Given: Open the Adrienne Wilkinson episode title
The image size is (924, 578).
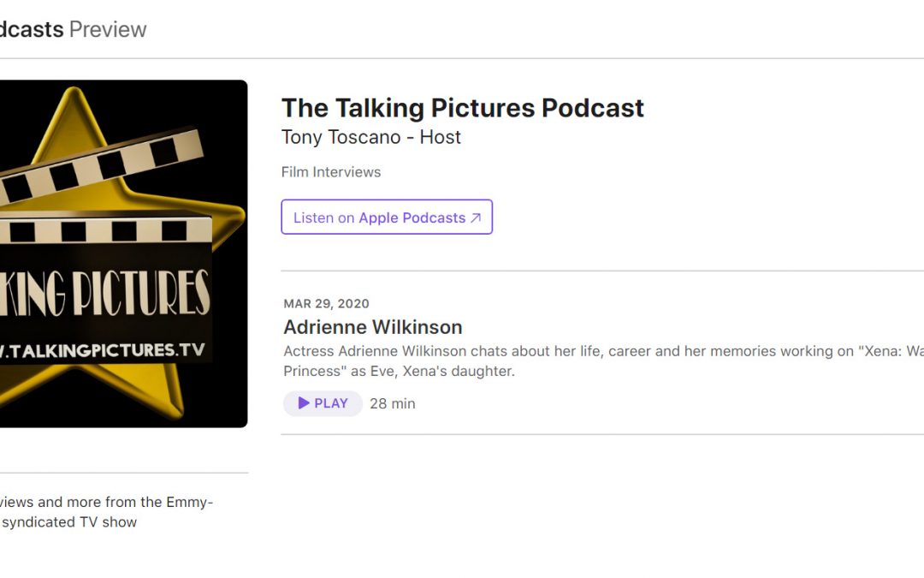Looking at the screenshot, I should coord(372,327).
